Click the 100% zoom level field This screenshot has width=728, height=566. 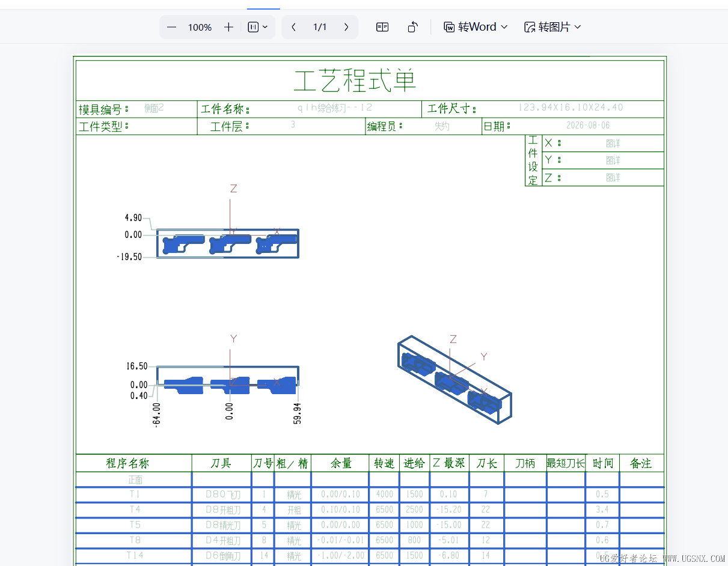coord(200,27)
